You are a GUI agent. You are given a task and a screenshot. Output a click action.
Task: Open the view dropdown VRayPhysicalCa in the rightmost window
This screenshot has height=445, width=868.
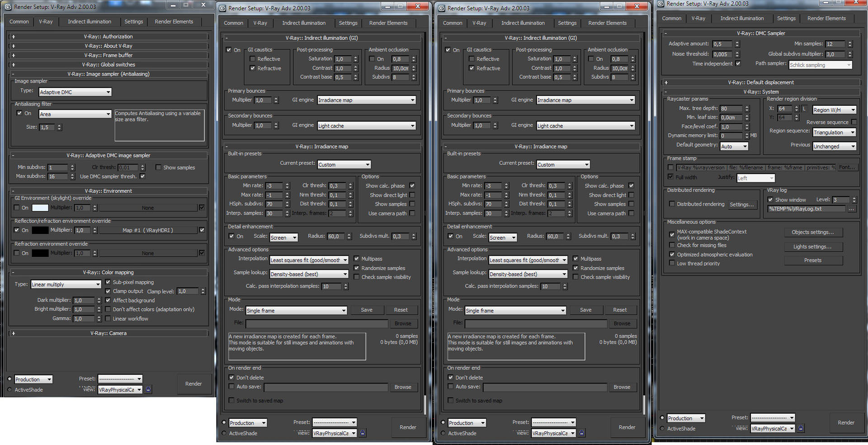coord(773,428)
